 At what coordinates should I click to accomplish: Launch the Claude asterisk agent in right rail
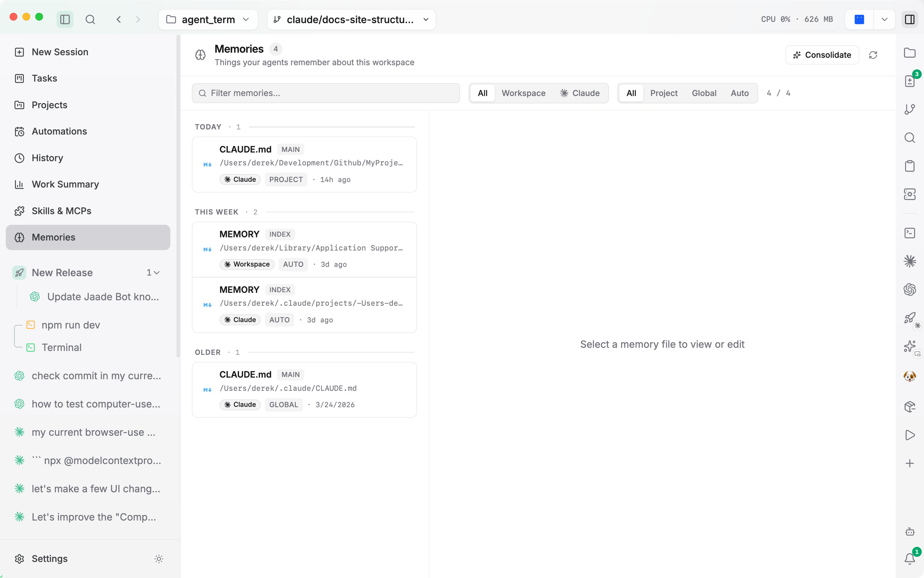pyautogui.click(x=910, y=261)
